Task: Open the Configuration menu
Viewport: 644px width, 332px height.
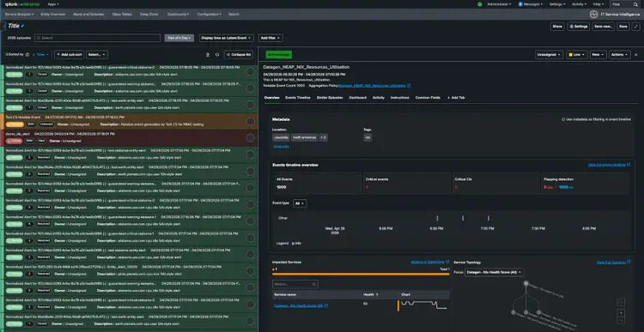Action: click(x=209, y=15)
